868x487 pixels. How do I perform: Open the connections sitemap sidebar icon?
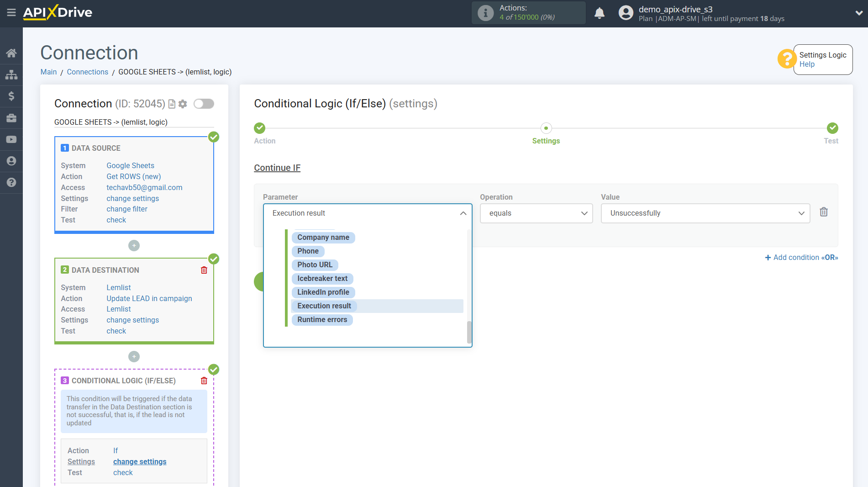point(11,74)
